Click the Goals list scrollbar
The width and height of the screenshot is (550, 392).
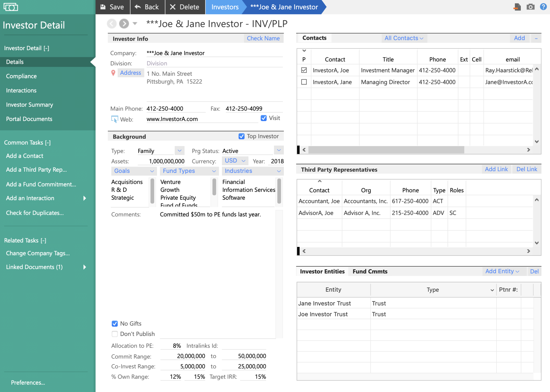152,191
